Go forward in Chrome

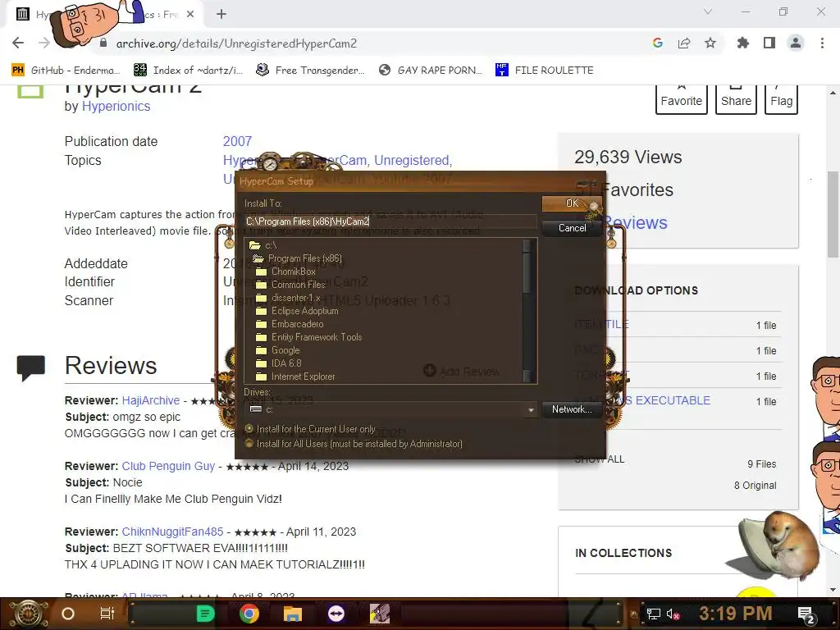44,43
